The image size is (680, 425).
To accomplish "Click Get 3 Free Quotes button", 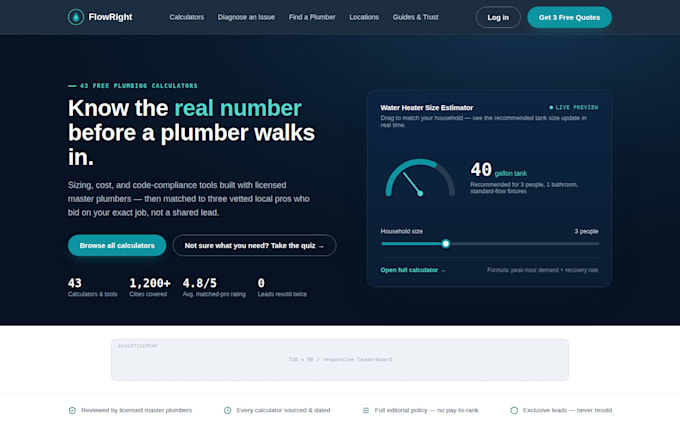I will (569, 17).
